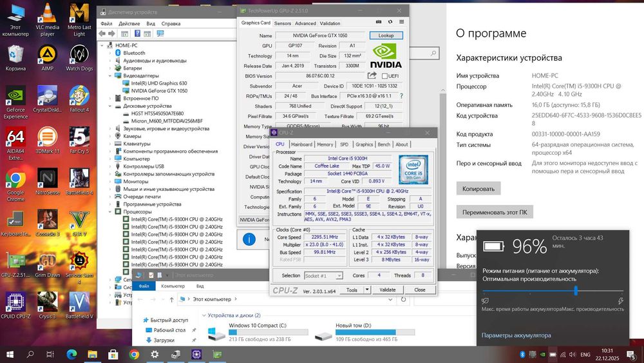Open Параметры аккумулятора link

(x=516, y=335)
